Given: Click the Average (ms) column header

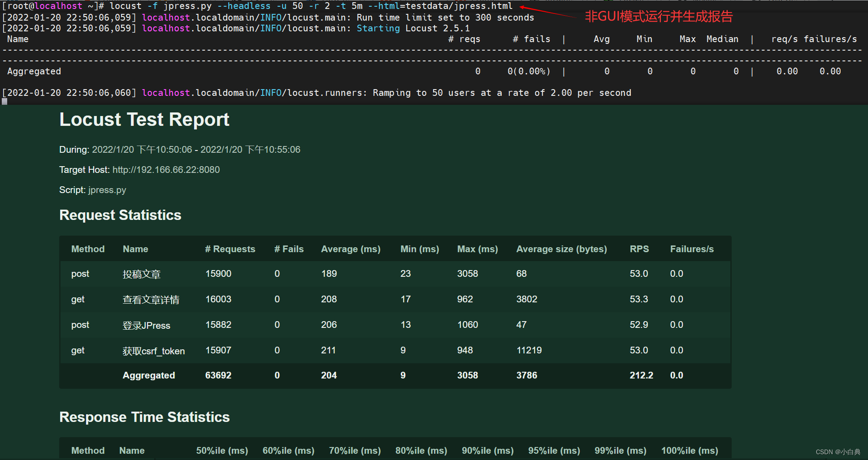Looking at the screenshot, I should (351, 249).
